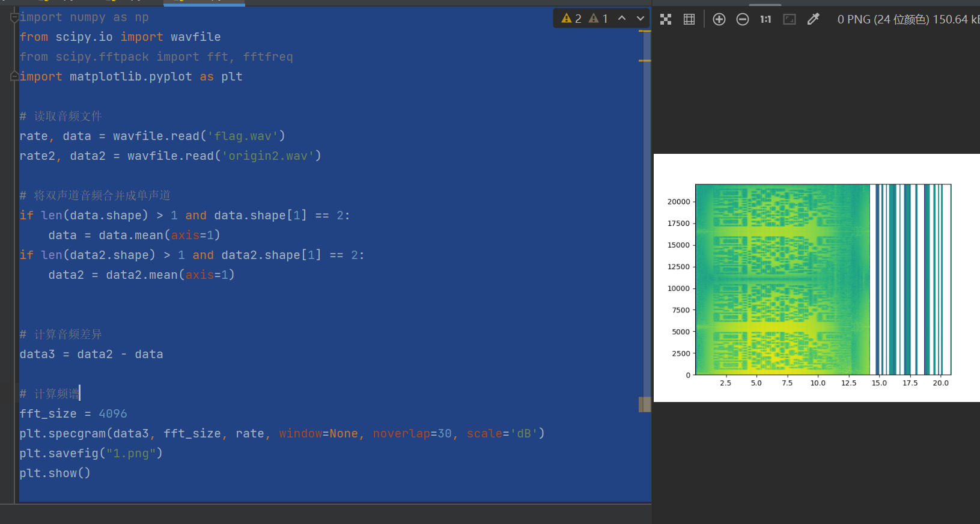Activate the color picker eyedropper

point(813,19)
